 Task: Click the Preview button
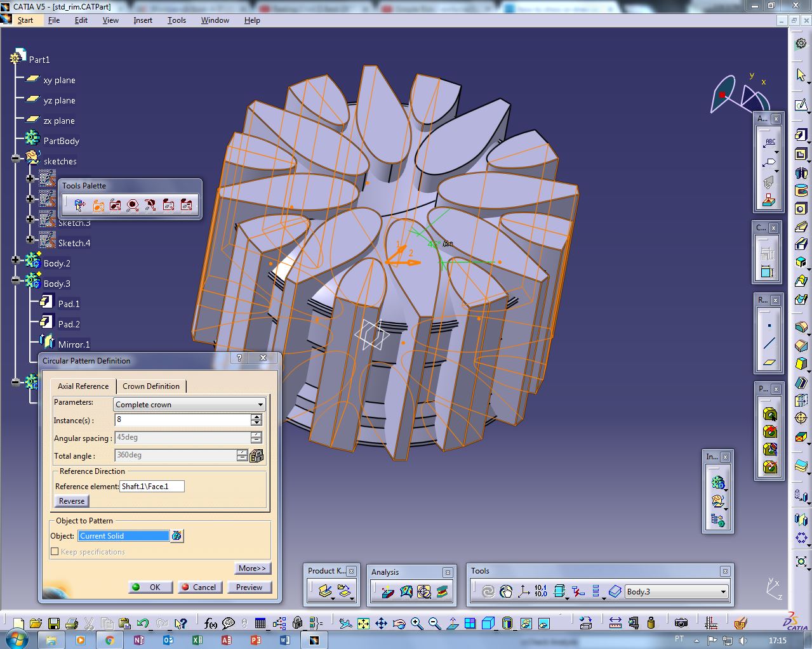249,587
